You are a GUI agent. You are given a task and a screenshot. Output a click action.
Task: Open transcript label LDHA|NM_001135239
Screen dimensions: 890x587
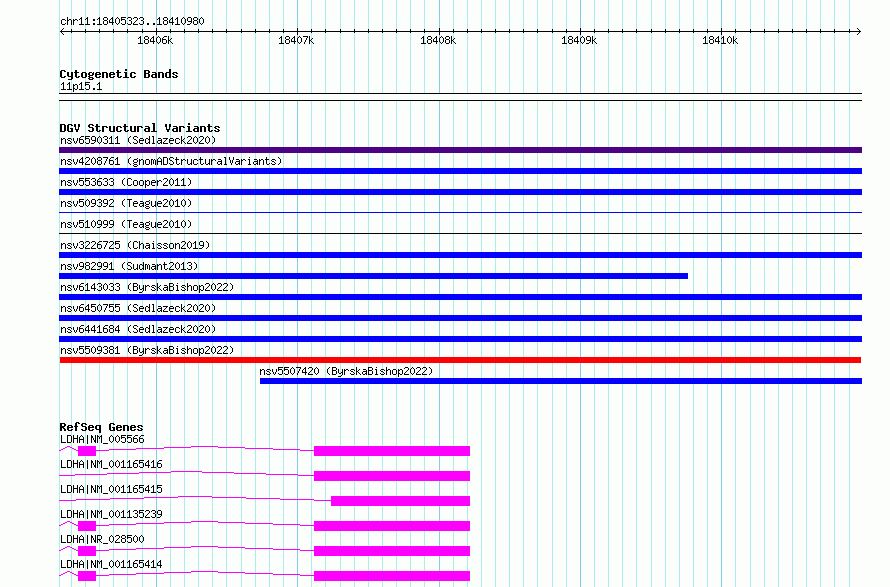point(111,514)
